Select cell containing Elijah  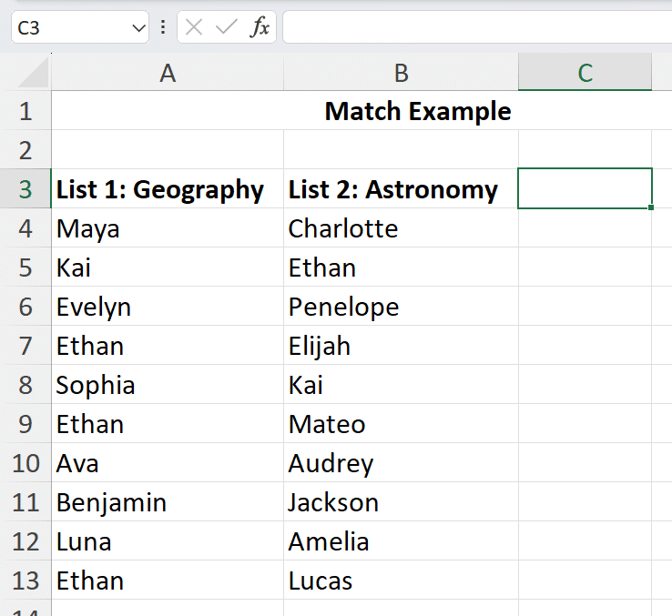point(401,345)
